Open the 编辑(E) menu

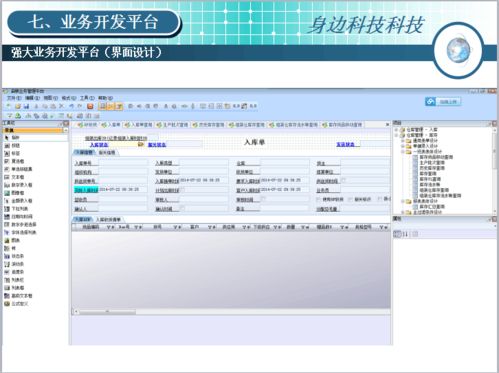(x=32, y=98)
